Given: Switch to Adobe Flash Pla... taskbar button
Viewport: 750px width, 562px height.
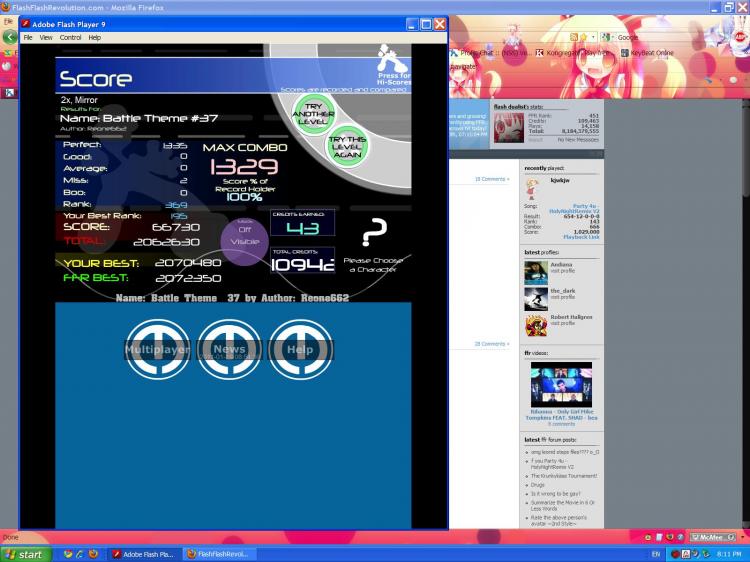Looking at the screenshot, I should [144, 554].
